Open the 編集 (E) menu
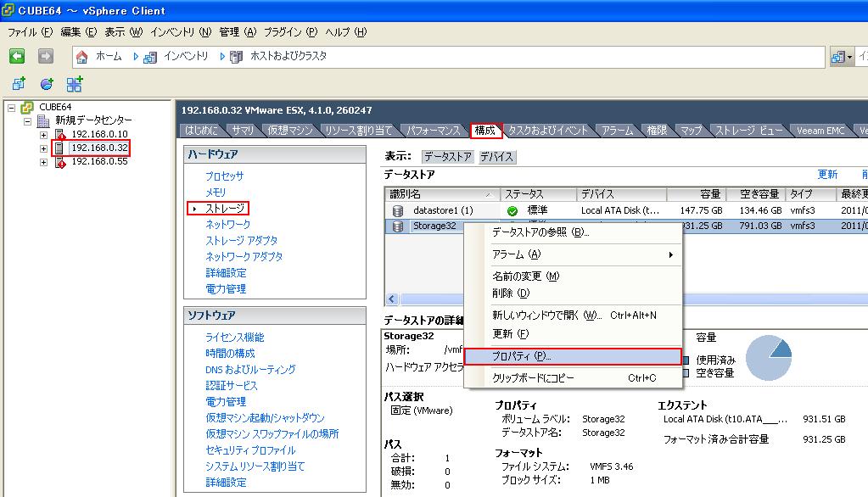Screen dimensions: 868x497 [x=78, y=32]
